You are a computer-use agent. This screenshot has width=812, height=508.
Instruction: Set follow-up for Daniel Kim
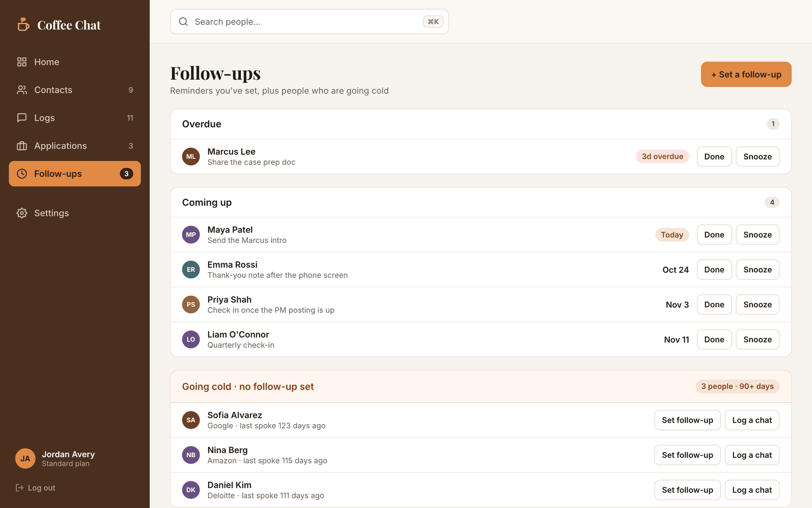(687, 490)
